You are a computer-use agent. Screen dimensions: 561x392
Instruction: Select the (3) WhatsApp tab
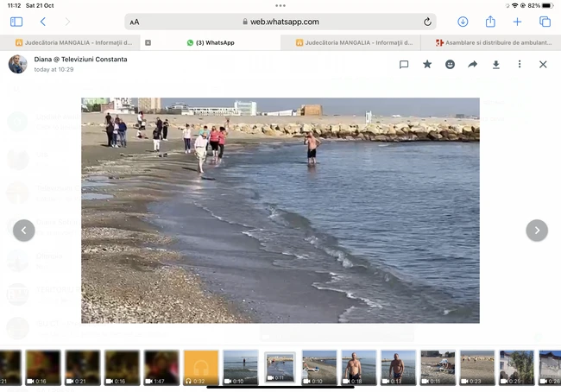[x=216, y=42]
